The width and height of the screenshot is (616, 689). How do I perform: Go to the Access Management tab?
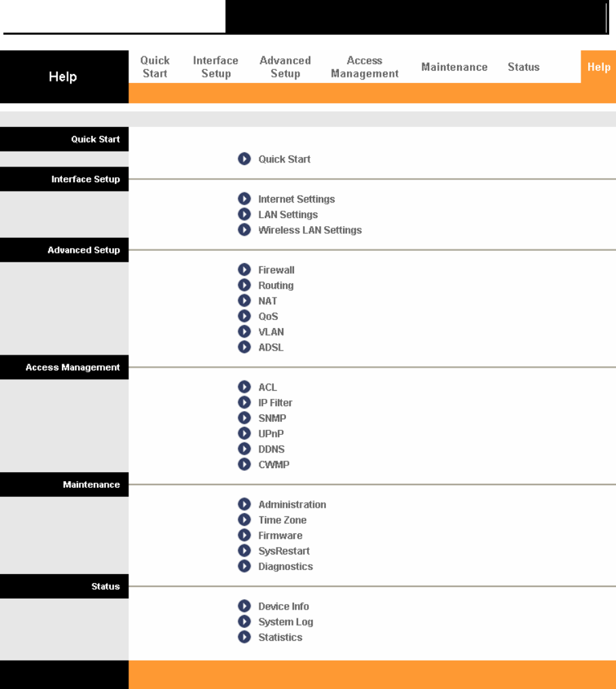[365, 67]
